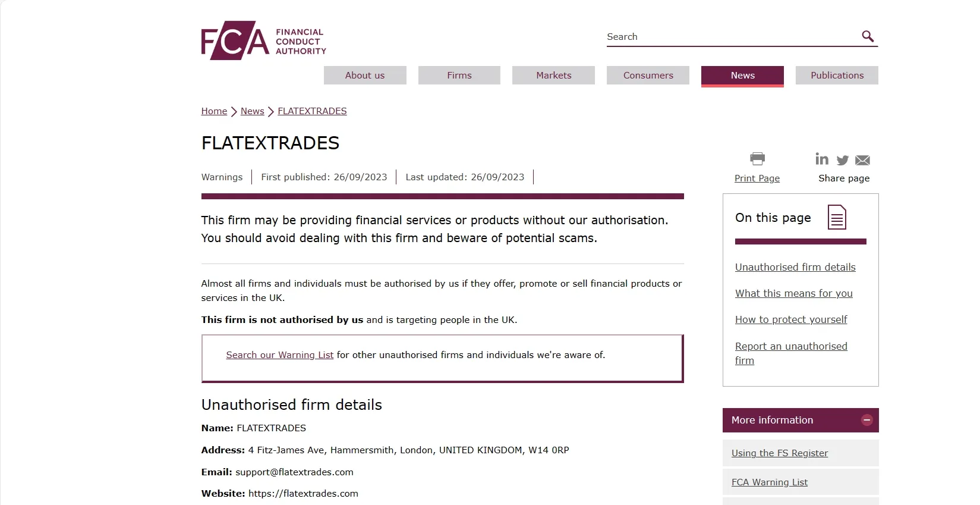Image resolution: width=980 pixels, height=505 pixels.
Task: Open the Firms menu
Action: 459,76
